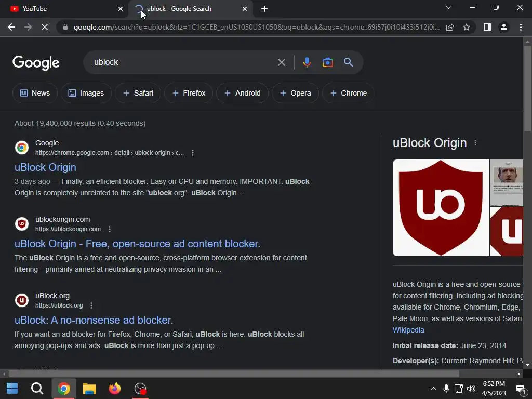The image size is (532, 399).
Task: Open large uBlock Origin shield image
Action: click(x=441, y=208)
